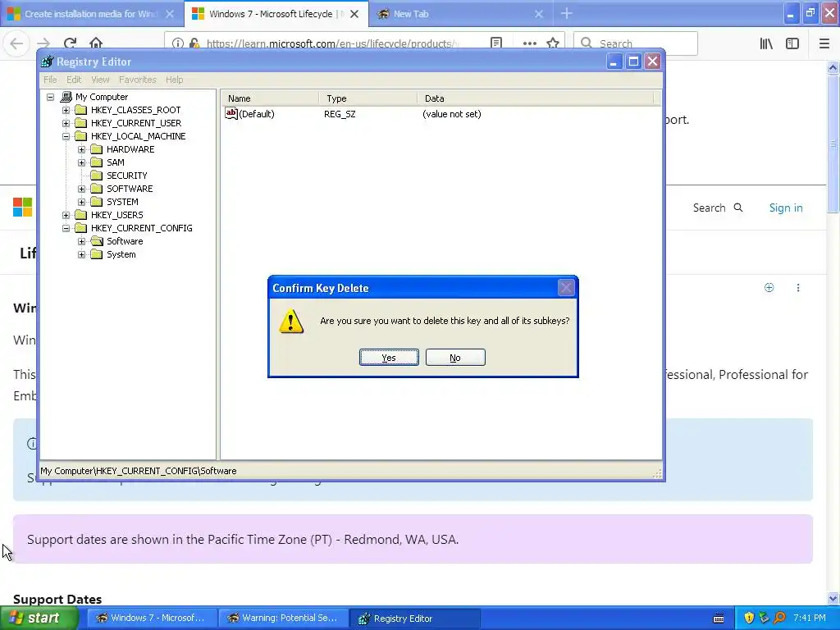Open the browser hamburger menu
Image resolution: width=840 pixels, height=630 pixels.
coord(824,43)
